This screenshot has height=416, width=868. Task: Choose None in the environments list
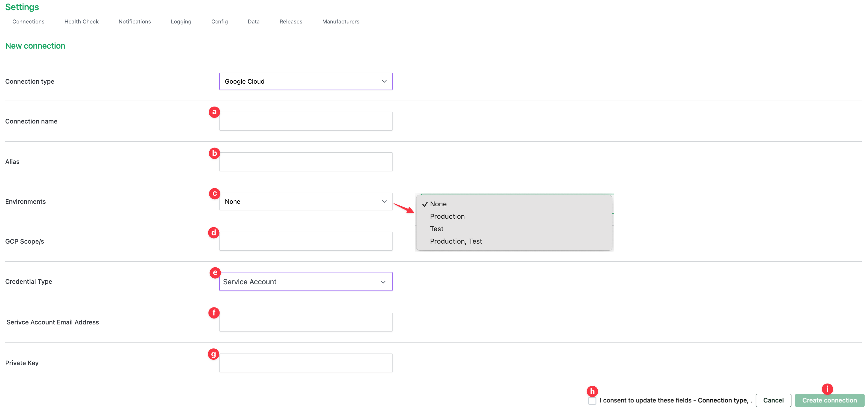click(514, 204)
